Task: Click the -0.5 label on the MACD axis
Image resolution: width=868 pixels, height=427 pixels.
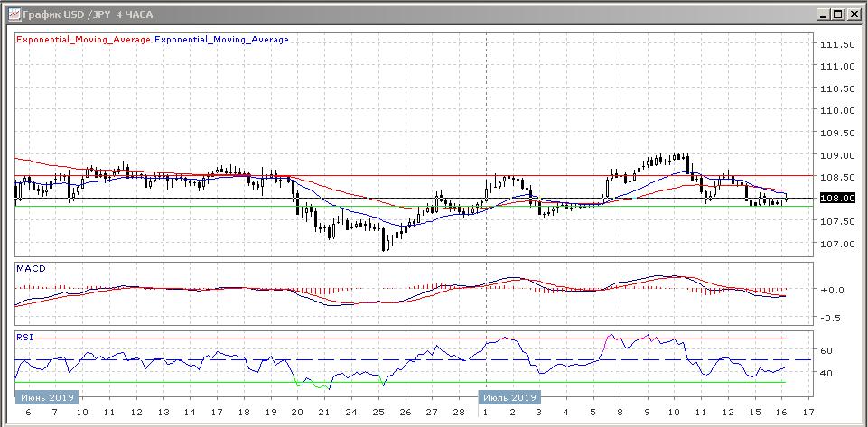Action: (x=831, y=318)
